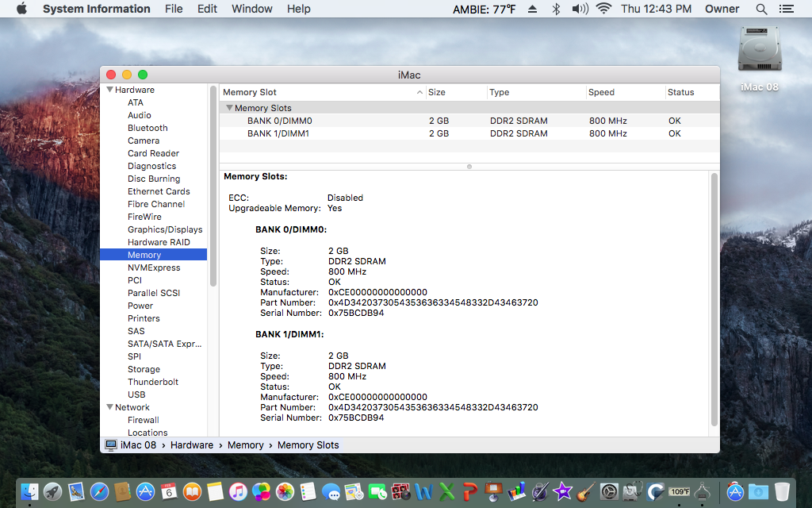Open Notification Center list icon

click(786, 9)
